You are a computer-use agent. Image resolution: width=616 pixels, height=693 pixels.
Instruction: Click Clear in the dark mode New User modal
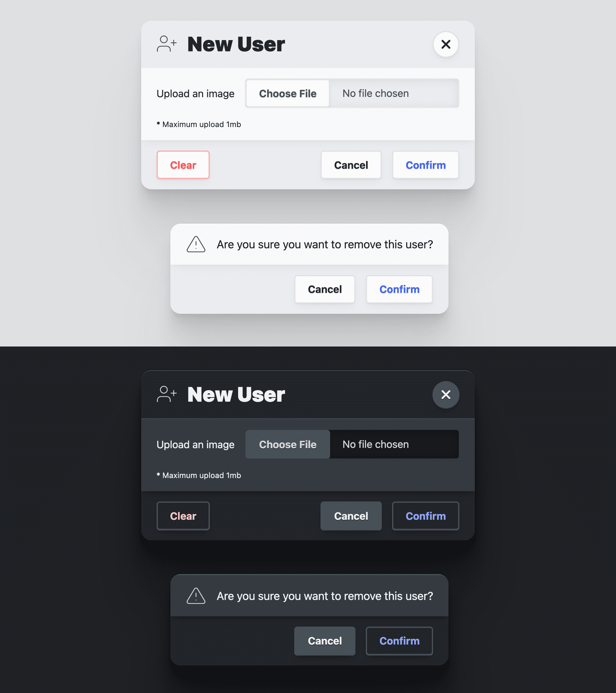[x=183, y=516]
